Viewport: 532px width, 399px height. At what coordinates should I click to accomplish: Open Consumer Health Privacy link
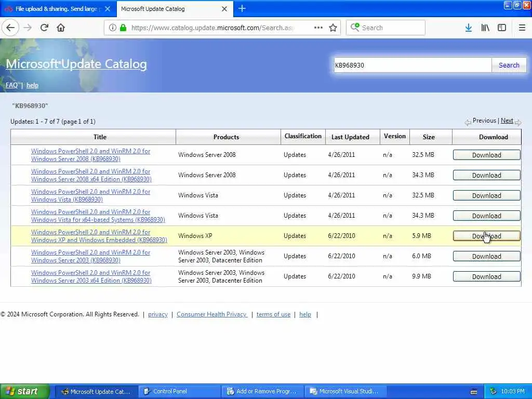[x=212, y=314]
